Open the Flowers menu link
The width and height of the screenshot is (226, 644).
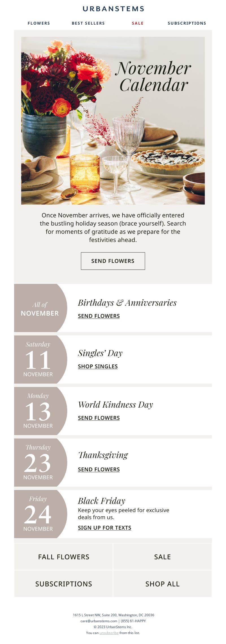tap(39, 23)
